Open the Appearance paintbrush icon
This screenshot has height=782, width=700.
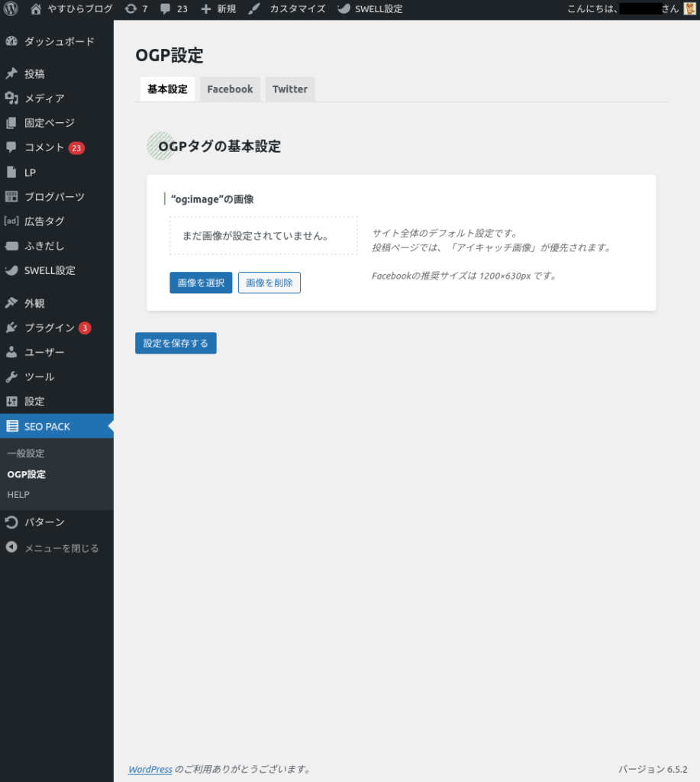pyautogui.click(x=11, y=303)
